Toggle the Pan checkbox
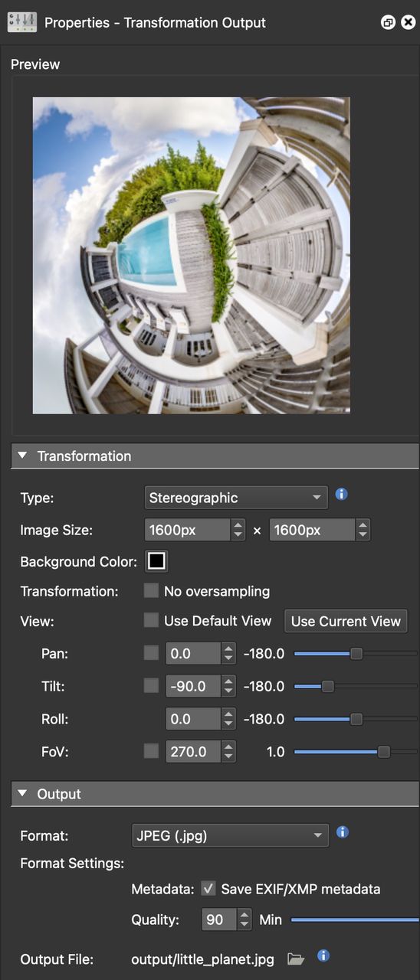 152,654
